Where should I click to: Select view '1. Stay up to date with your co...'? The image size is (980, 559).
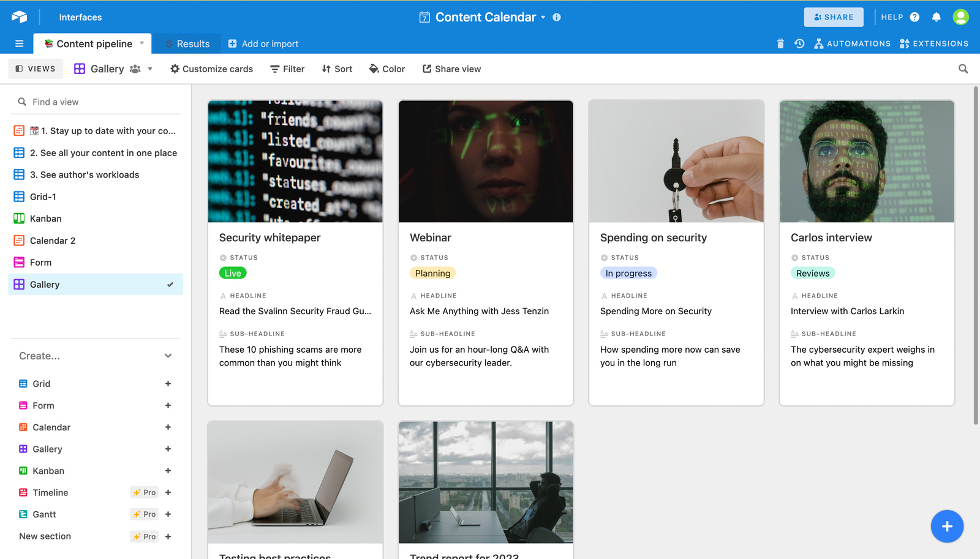96,131
